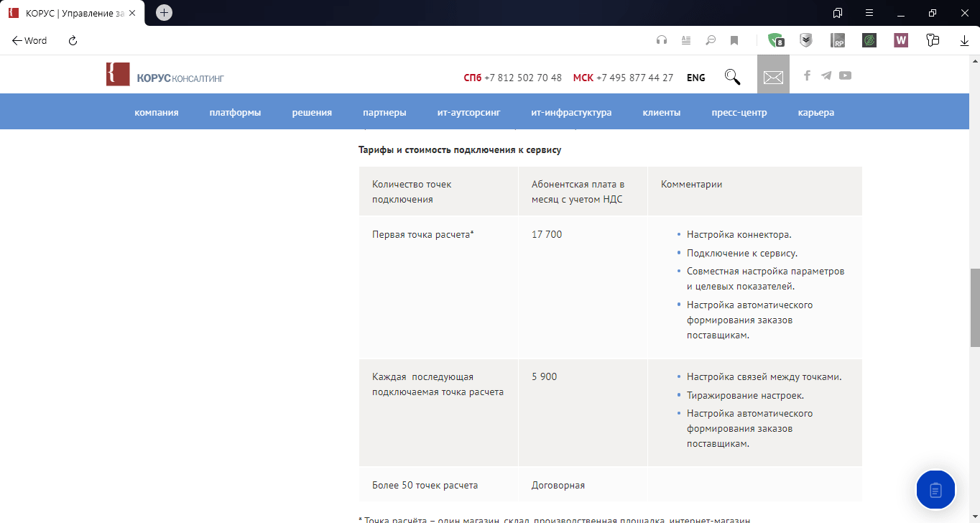Open the RP extension icon
The width and height of the screenshot is (980, 523).
(x=838, y=40)
